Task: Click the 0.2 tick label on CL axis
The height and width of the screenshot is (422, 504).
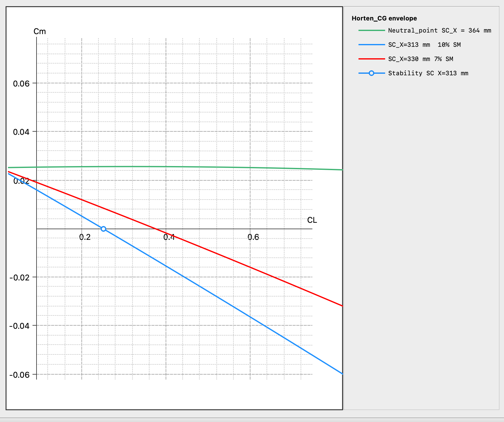Action: (x=85, y=237)
